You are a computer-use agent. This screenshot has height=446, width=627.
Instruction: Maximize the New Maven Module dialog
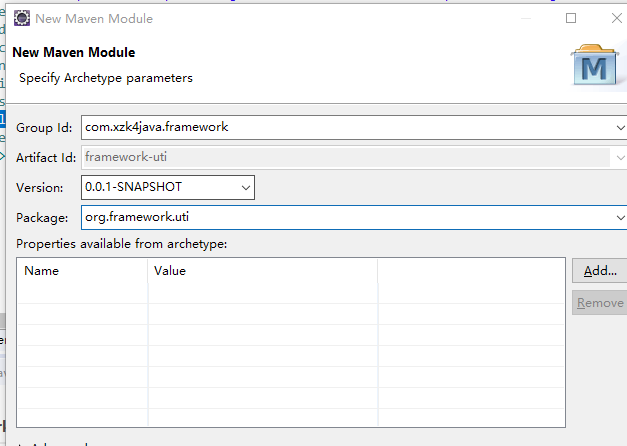(x=572, y=18)
